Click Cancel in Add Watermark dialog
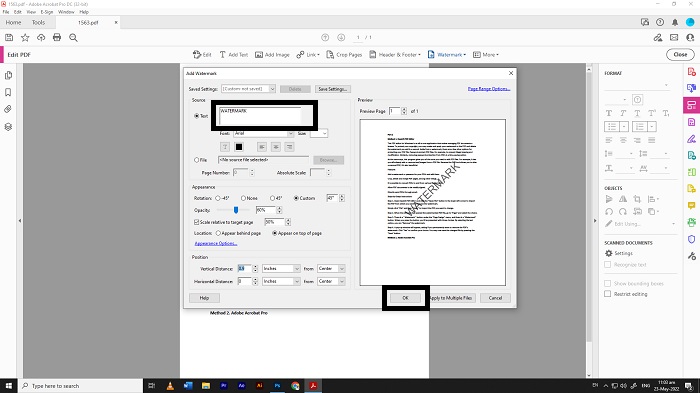700x393 pixels. tap(495, 298)
